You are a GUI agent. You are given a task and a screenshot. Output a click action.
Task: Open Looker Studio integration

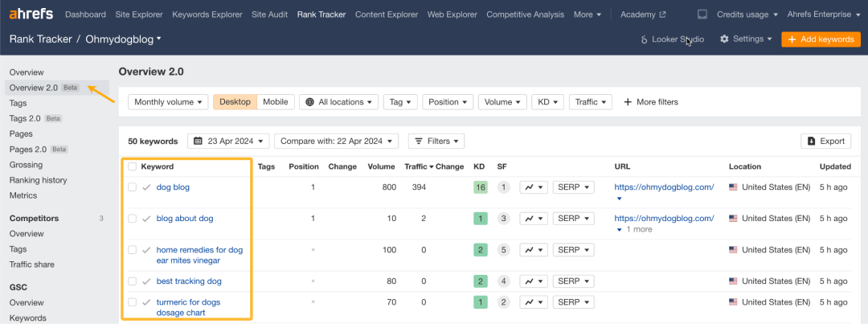(x=673, y=39)
